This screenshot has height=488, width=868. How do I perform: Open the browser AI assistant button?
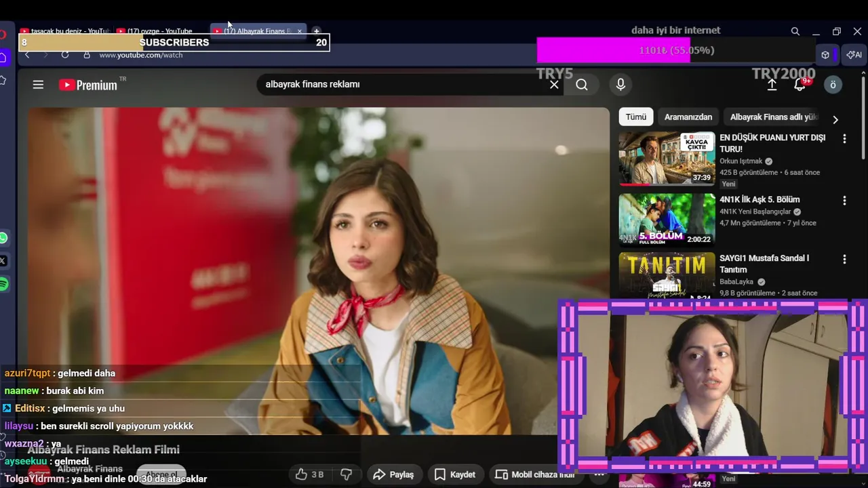854,55
